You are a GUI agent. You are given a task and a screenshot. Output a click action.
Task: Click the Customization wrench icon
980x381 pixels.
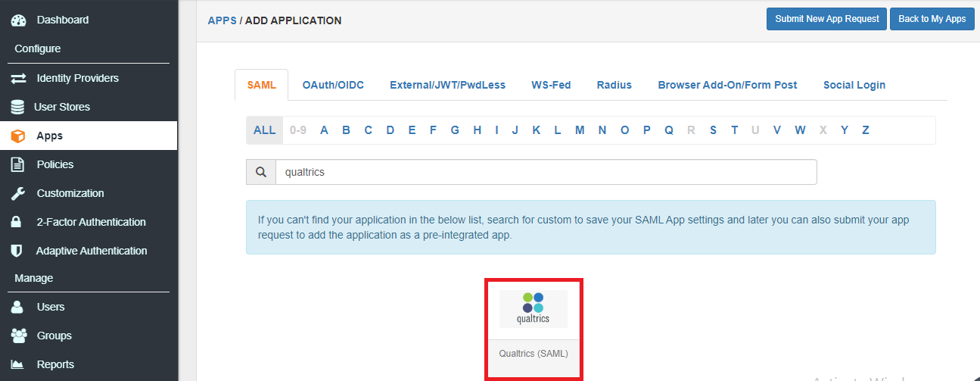(x=18, y=193)
